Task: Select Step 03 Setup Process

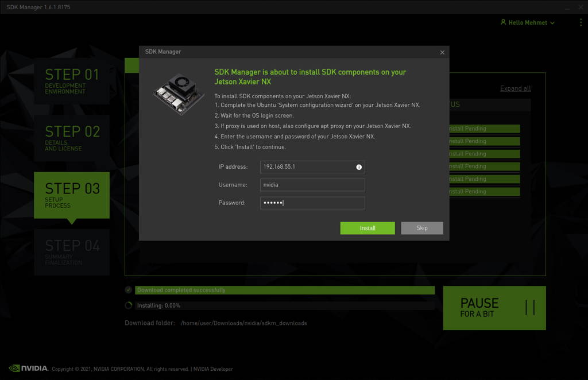Action: (x=72, y=195)
